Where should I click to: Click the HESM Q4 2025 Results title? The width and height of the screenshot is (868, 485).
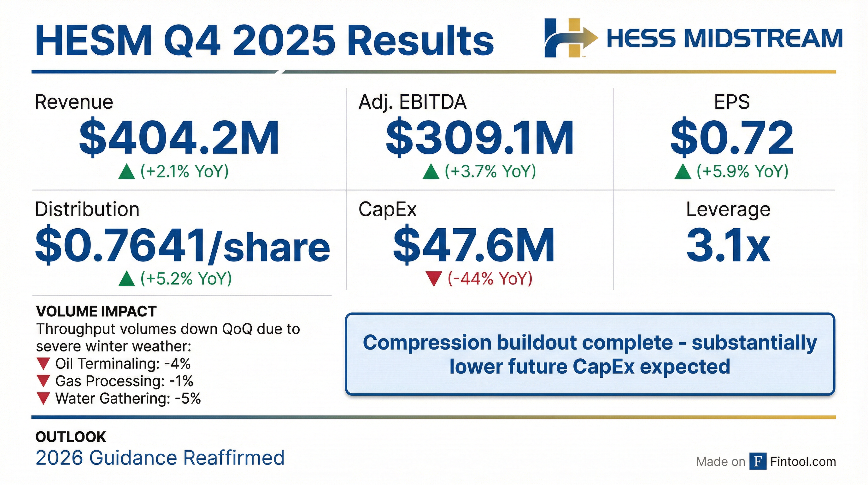265,41
